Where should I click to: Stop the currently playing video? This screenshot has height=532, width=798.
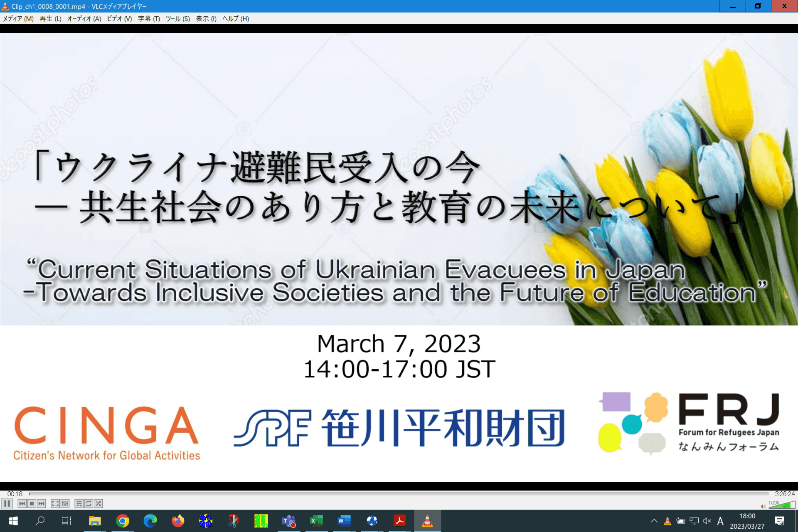pyautogui.click(x=31, y=503)
